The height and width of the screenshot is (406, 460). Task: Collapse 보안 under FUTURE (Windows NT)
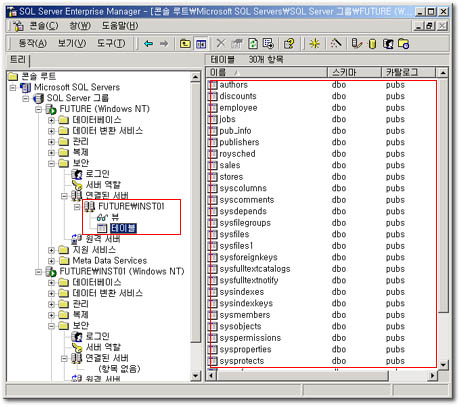[x=51, y=164]
